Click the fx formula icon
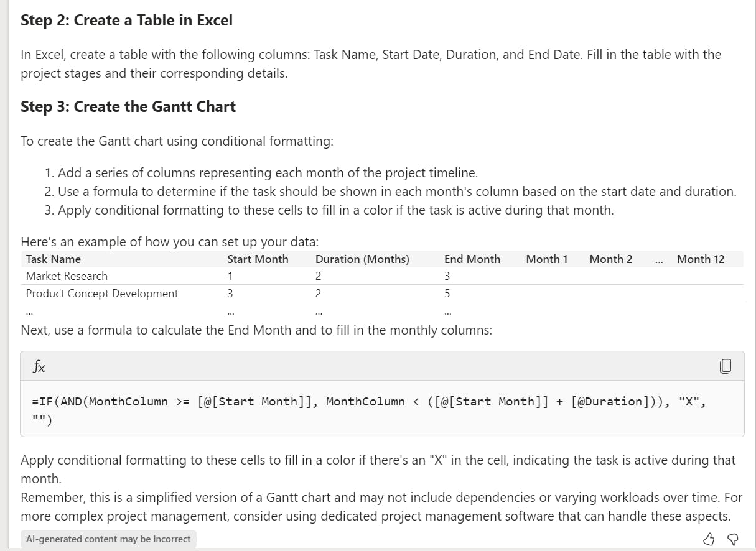Screen dimensions: 756x551 click(39, 367)
